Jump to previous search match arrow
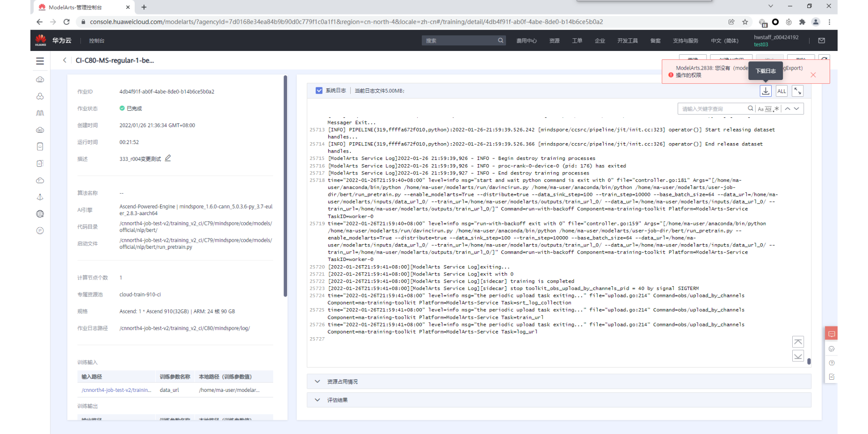The width and height of the screenshot is (868, 434). click(x=788, y=108)
